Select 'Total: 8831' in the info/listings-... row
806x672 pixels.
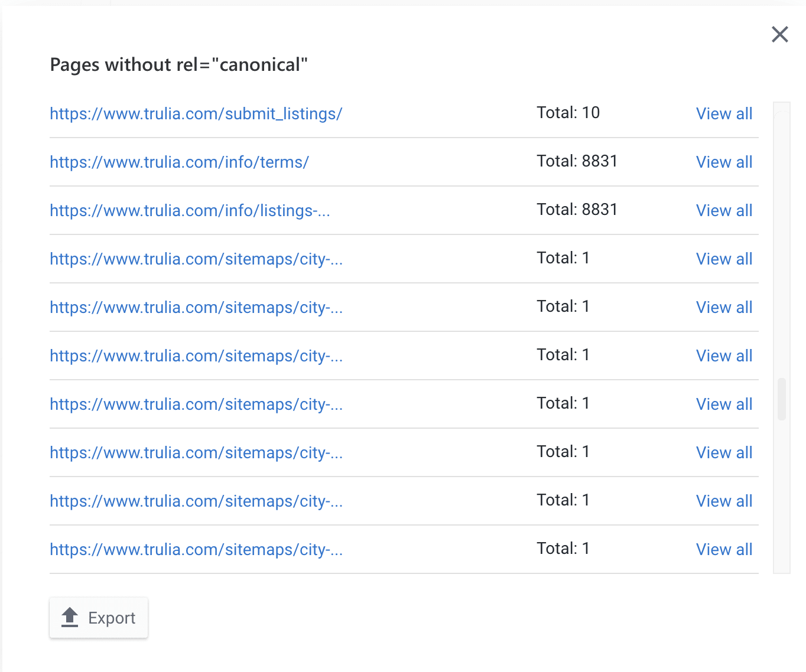click(577, 209)
